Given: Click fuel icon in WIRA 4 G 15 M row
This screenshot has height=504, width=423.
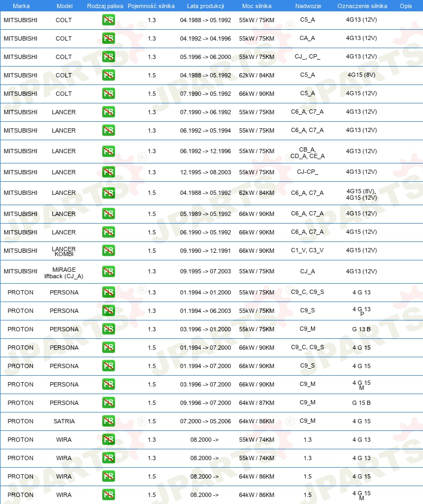Looking at the screenshot, I should pos(109,495).
